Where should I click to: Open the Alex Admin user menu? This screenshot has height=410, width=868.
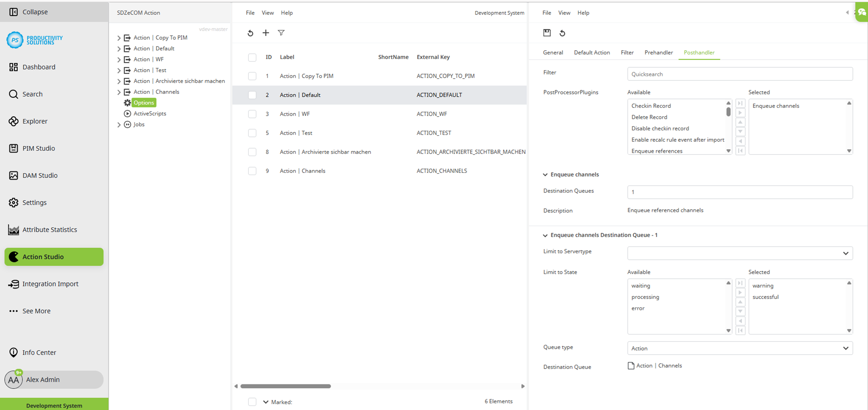54,379
